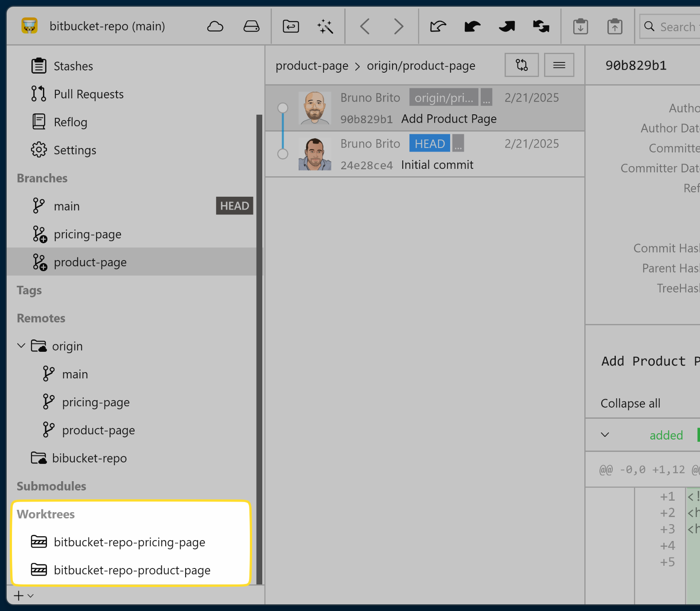700x611 pixels.
Task: Collapse the added file diff chevron
Action: click(x=605, y=435)
